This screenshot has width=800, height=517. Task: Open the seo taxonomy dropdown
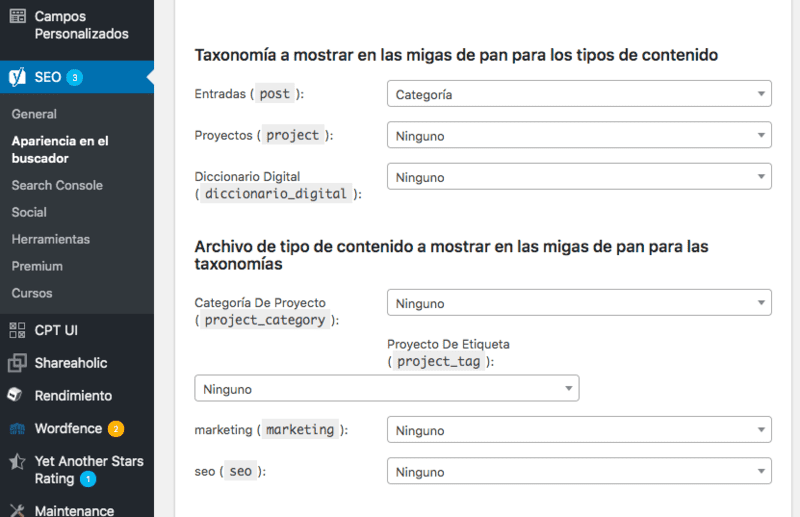(578, 471)
